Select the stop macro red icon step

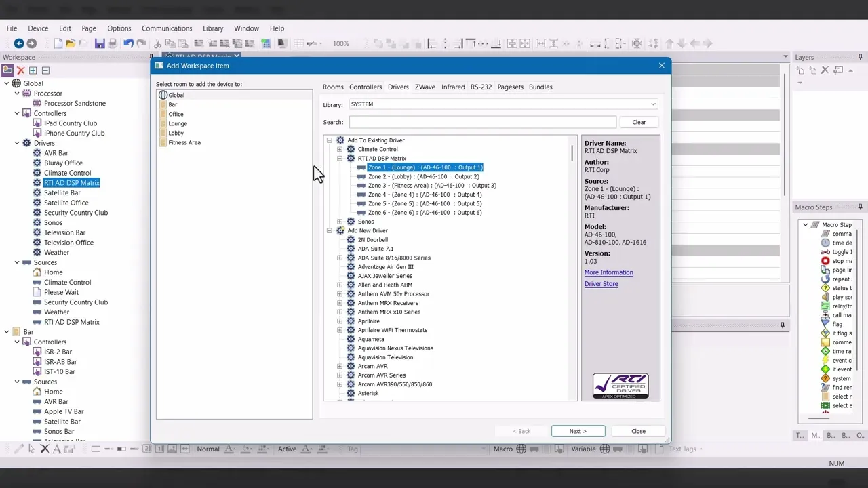click(x=825, y=261)
